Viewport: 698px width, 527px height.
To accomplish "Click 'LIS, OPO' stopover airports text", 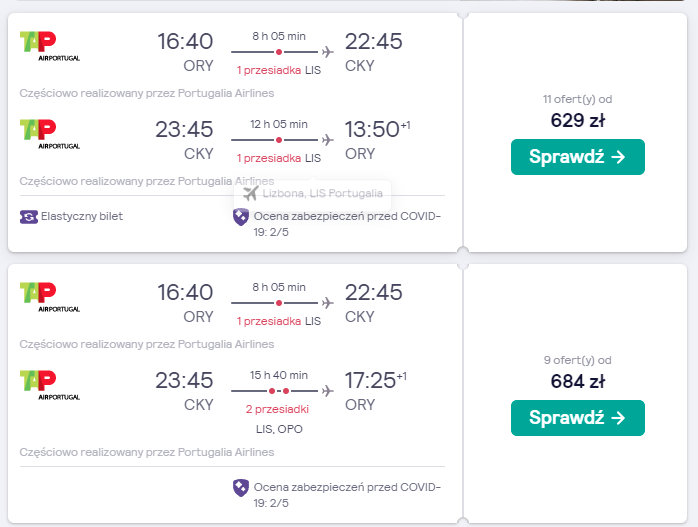I will click(279, 429).
